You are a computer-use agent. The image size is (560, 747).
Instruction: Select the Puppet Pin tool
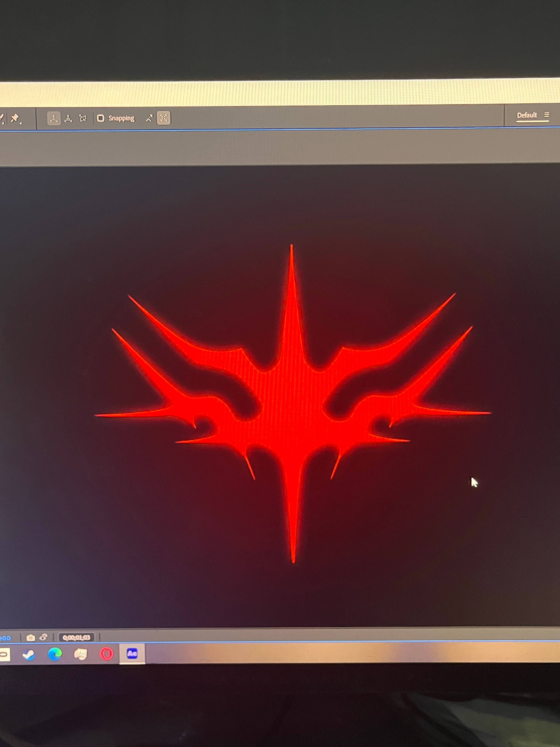pyautogui.click(x=15, y=118)
